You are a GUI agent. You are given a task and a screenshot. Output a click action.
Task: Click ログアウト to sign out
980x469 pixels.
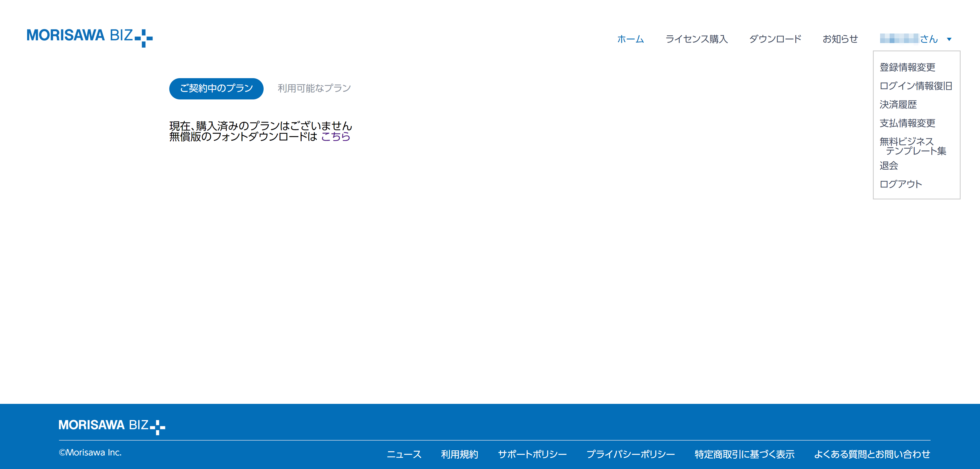(x=901, y=184)
